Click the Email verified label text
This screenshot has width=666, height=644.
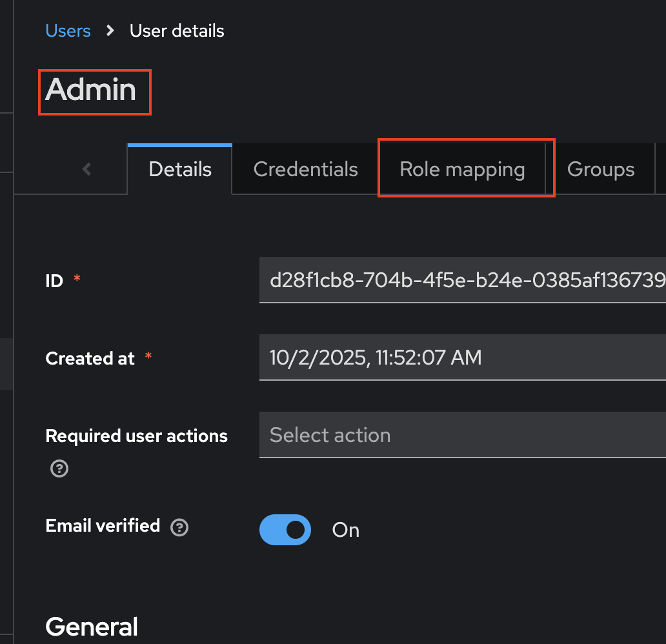[103, 526]
